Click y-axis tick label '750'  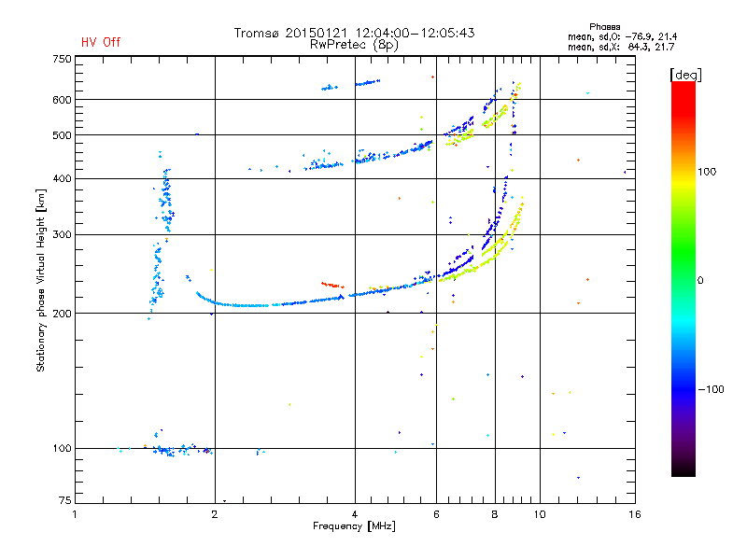pos(62,59)
